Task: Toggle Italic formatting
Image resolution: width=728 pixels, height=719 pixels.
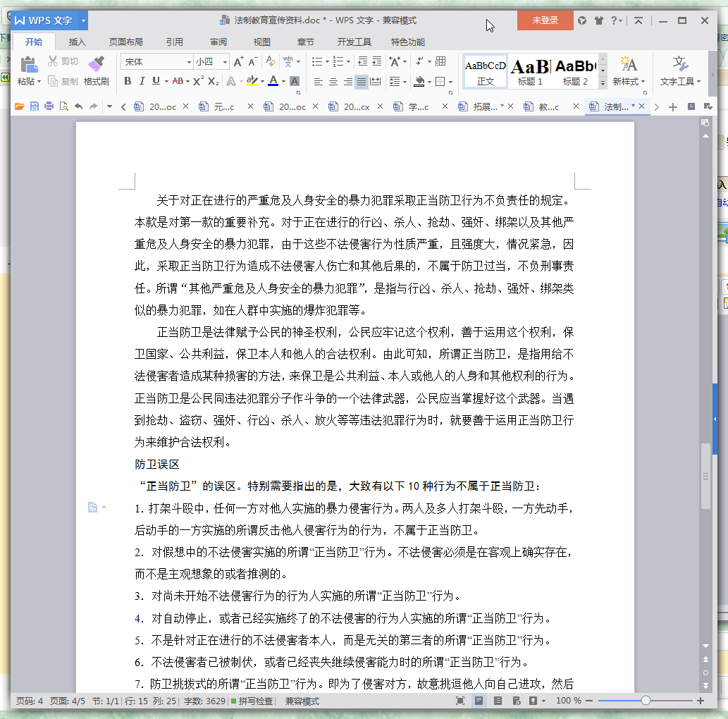Action: [142, 81]
